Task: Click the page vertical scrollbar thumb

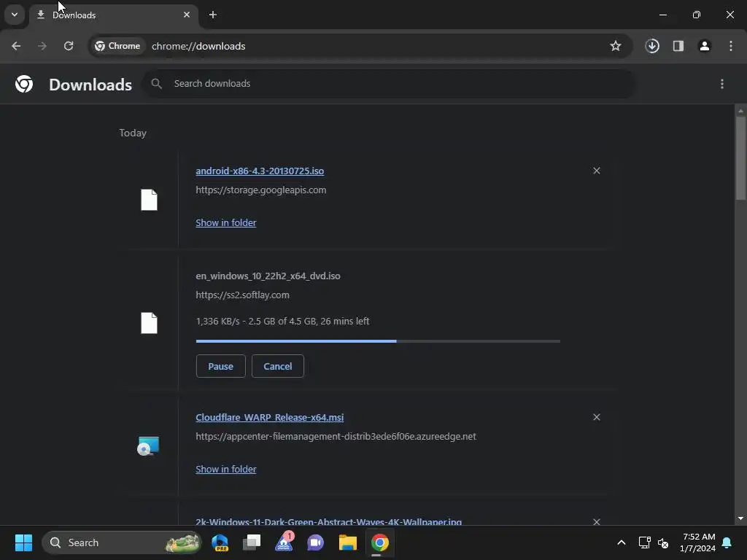Action: click(741, 158)
